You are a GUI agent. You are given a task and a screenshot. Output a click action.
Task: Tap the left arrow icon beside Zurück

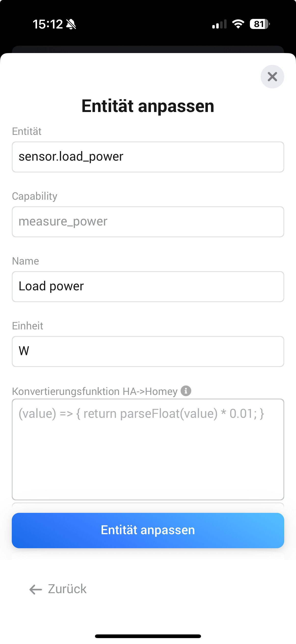pyautogui.click(x=36, y=589)
